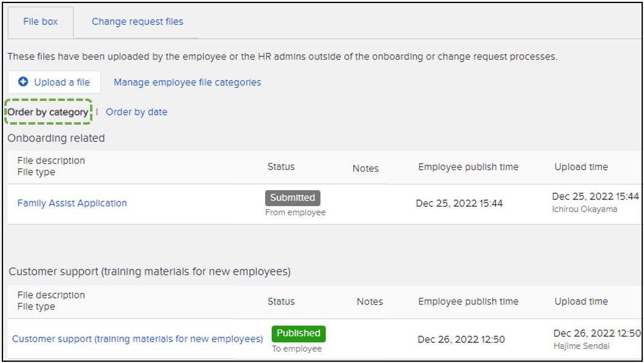Click the Dec 25, 2022 publish time cell
Screen dimensions: 644x363
[x=459, y=203]
